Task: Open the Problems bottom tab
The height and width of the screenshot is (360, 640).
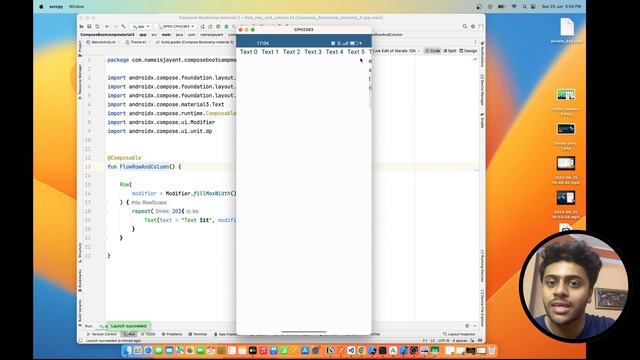Action: (172, 334)
